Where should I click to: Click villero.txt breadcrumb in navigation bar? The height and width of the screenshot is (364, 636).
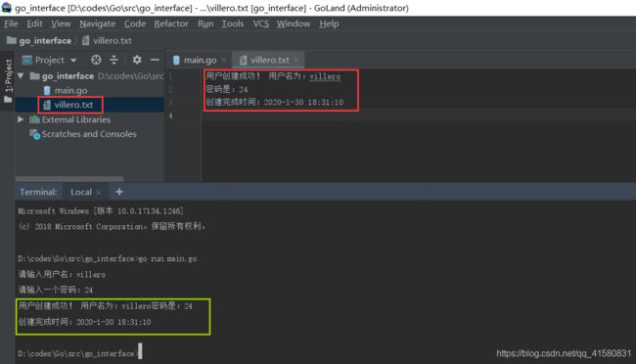[107, 40]
